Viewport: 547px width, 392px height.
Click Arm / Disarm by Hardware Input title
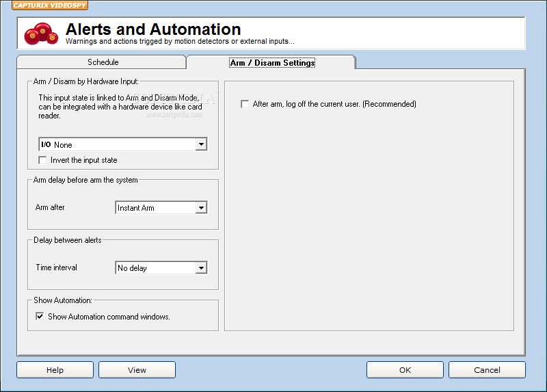(86, 81)
